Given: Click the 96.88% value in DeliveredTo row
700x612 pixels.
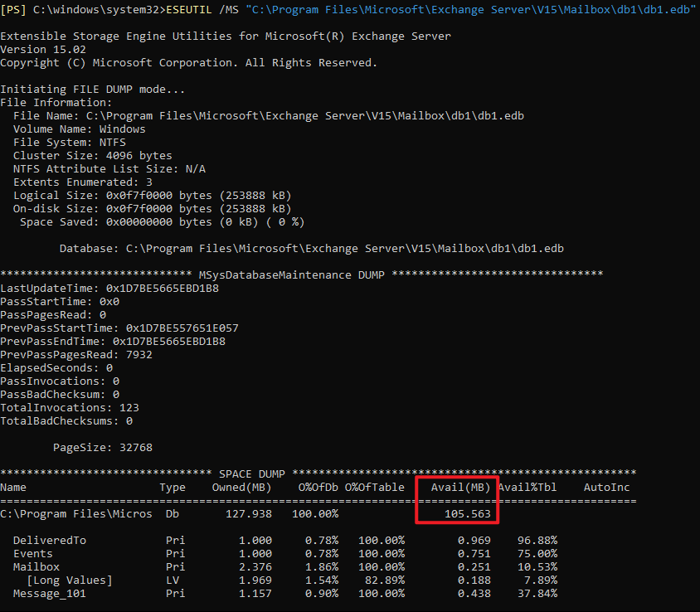Looking at the screenshot, I should point(537,541).
